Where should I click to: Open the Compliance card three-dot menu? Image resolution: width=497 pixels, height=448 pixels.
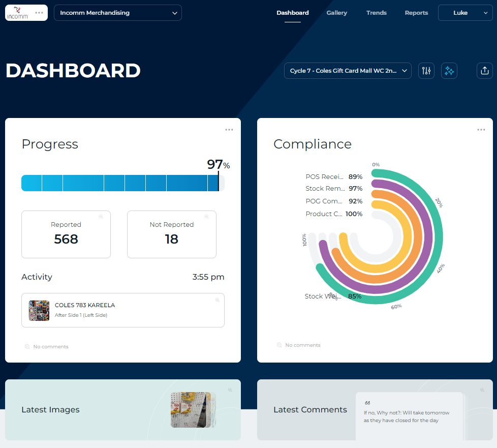481,130
